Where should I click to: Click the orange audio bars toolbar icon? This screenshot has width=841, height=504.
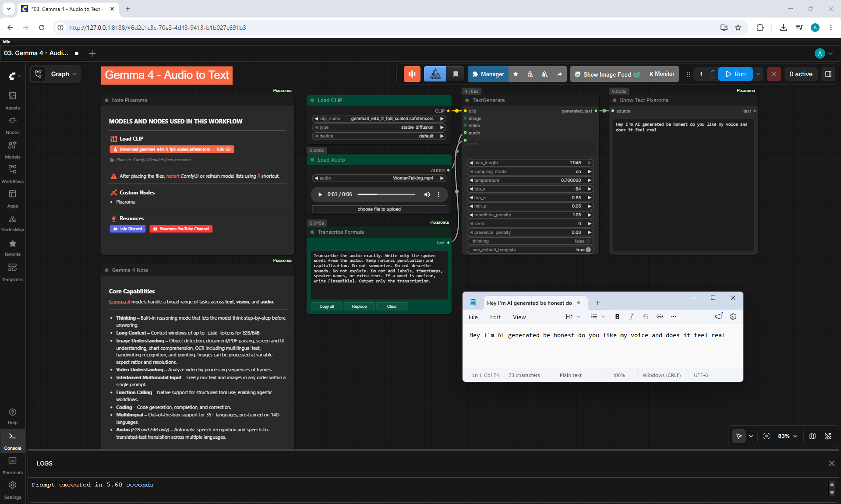tap(412, 74)
